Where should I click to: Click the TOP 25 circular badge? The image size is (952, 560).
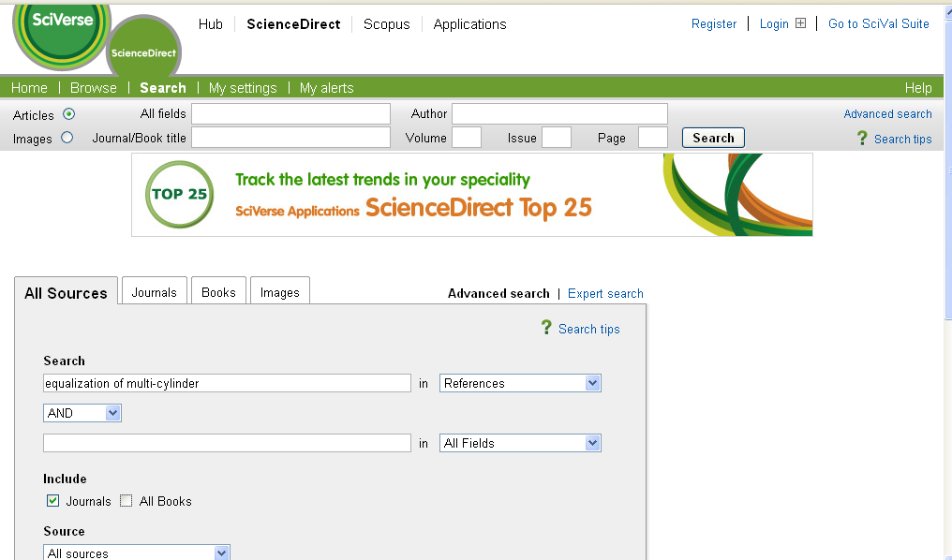180,194
